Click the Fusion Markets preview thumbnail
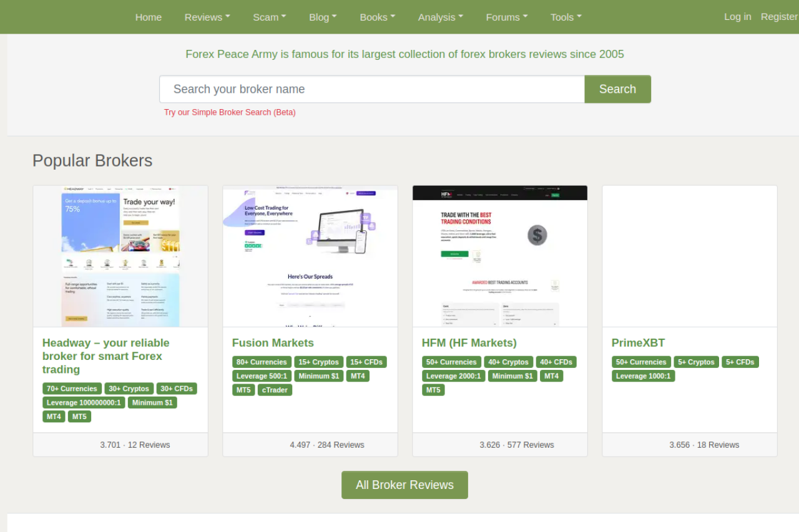The image size is (799, 532). pos(310,256)
